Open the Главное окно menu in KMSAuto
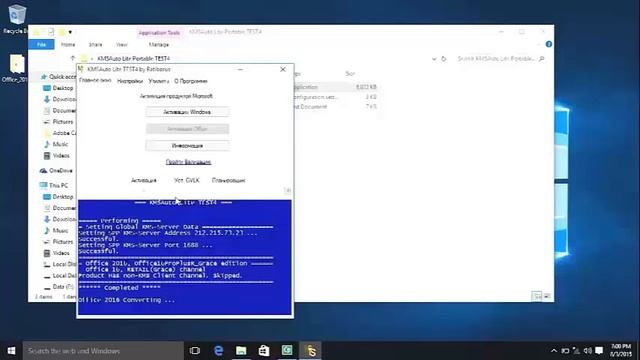 (x=95, y=81)
